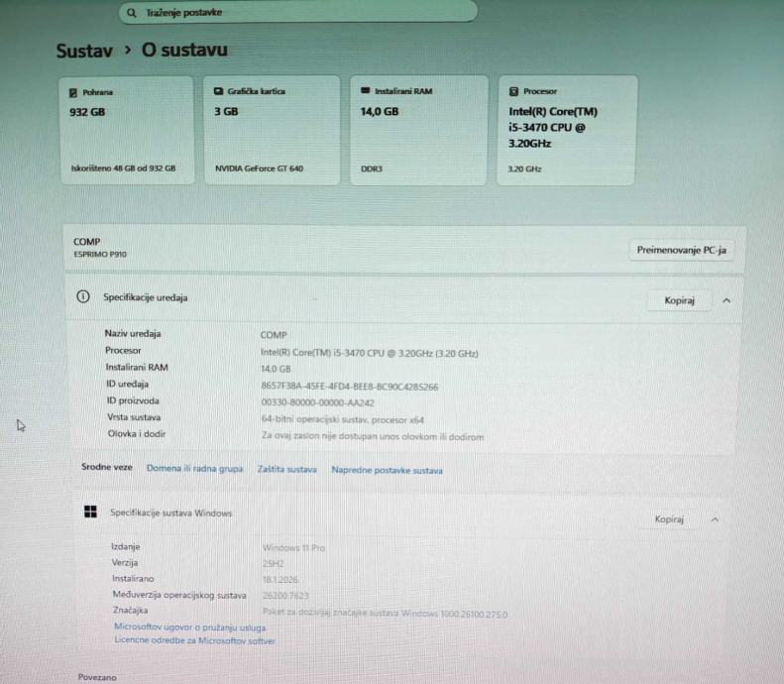Screen dimensions: 784x684
Task: Select the Instalirano date 18.1.2026
Action: coord(280,580)
